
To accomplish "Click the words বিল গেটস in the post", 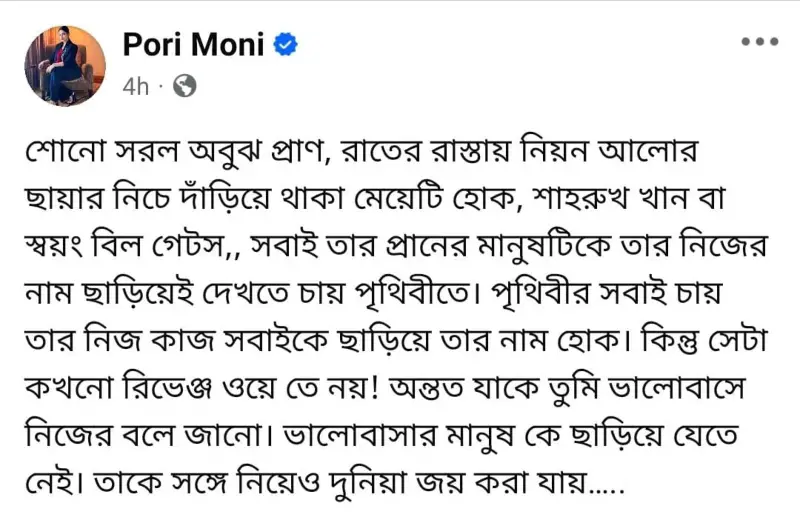I will [160, 246].
